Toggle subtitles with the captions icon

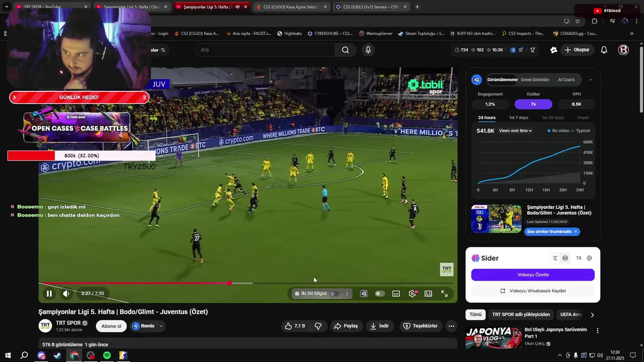point(396,294)
